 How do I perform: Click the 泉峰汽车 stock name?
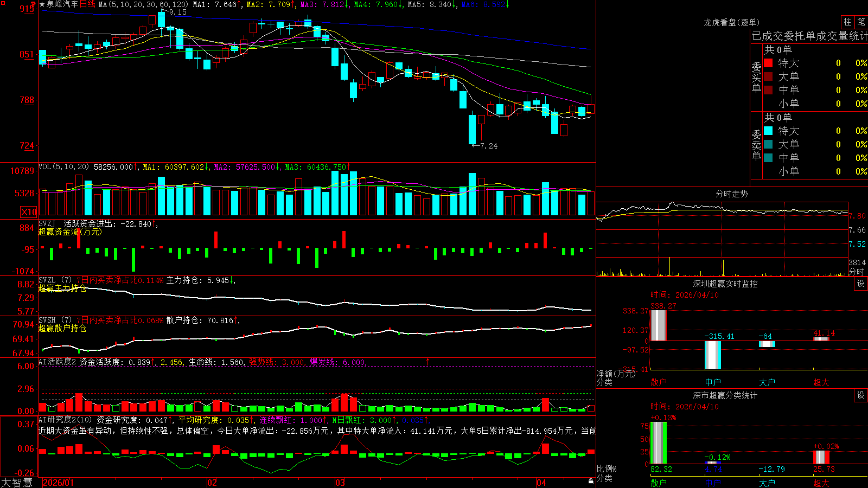coord(62,4)
